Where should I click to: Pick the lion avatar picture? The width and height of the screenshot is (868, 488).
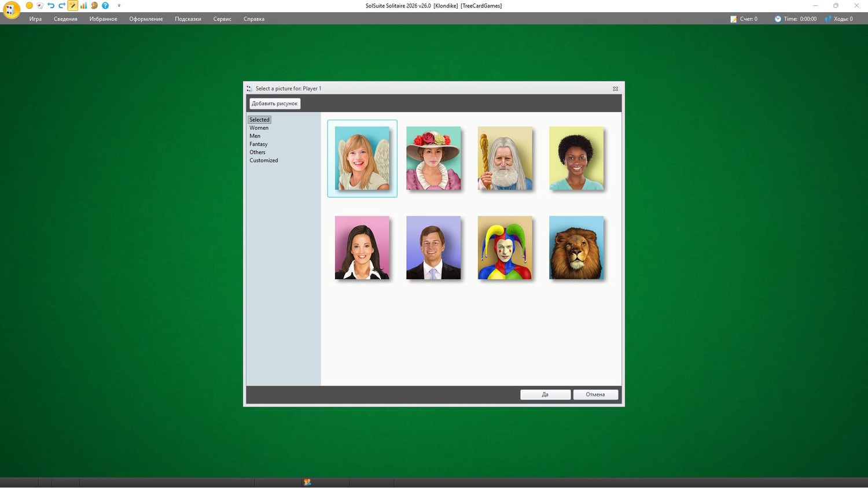(576, 248)
